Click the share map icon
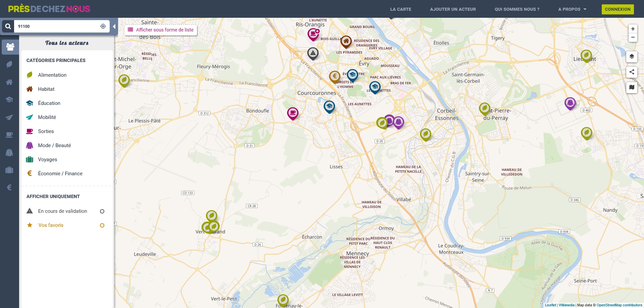The image size is (644, 308). 632,72
